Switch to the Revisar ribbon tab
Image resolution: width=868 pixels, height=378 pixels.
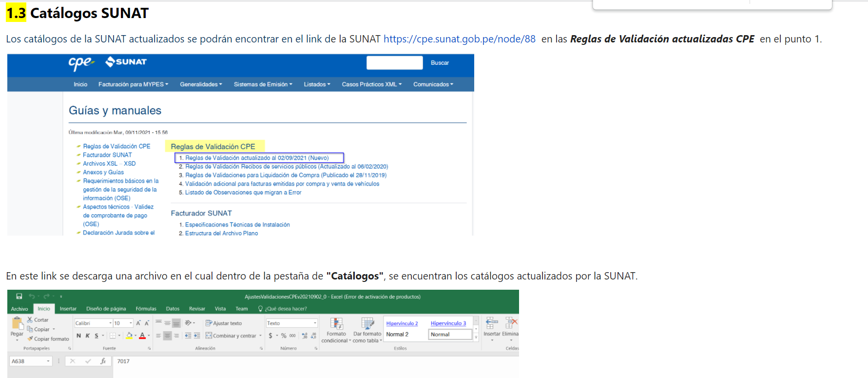click(x=197, y=309)
